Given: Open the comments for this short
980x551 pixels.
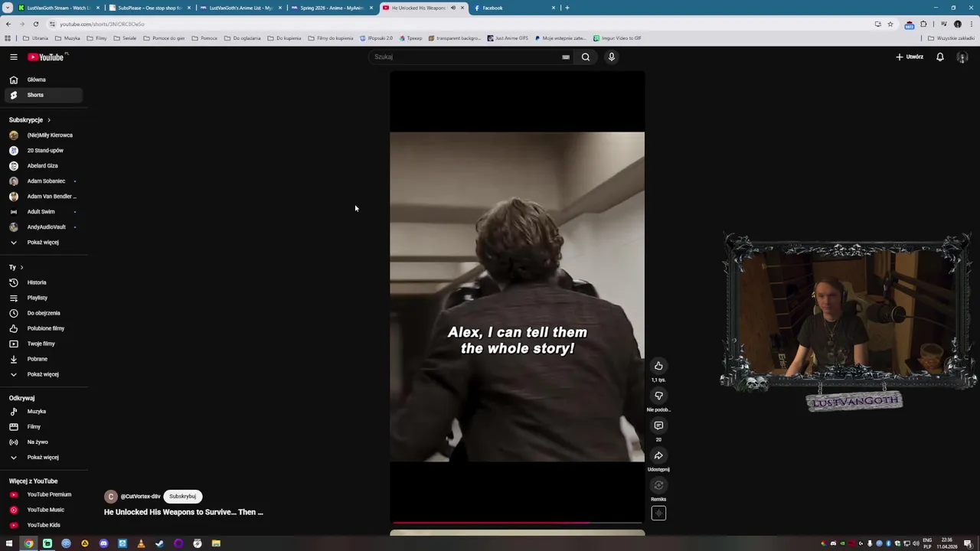Looking at the screenshot, I should (x=658, y=425).
